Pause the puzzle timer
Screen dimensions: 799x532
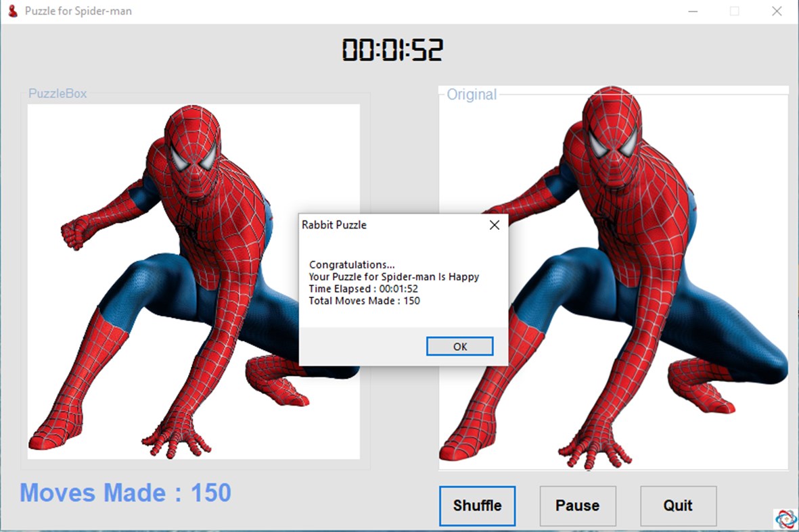[577, 506]
